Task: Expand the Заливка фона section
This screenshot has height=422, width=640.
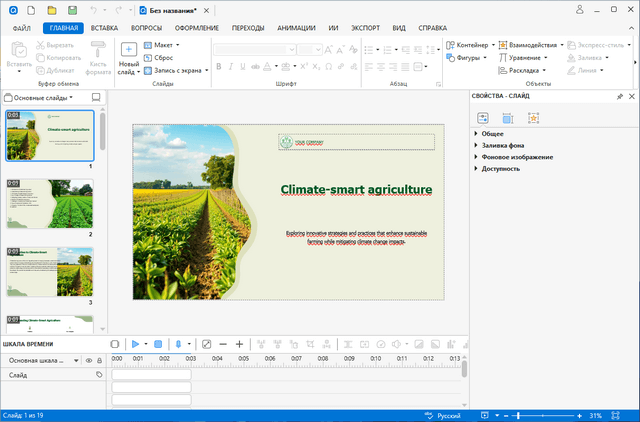Action: [503, 145]
